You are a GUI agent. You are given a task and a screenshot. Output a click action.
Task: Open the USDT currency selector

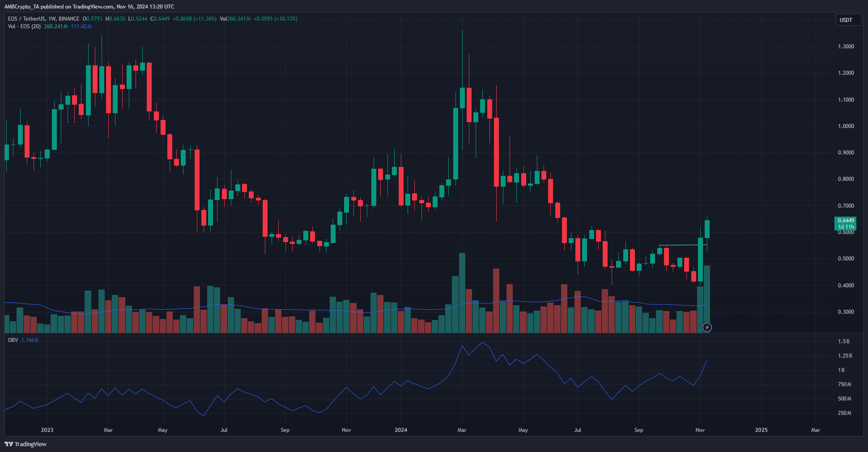848,20
